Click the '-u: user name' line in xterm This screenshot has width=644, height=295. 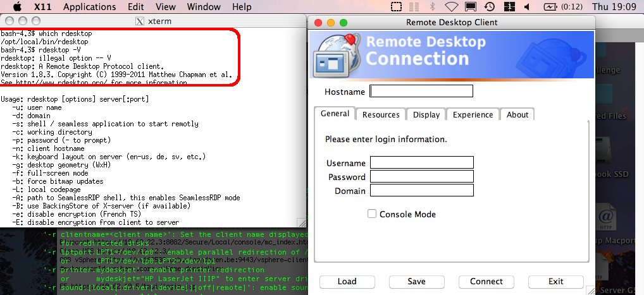[37, 107]
